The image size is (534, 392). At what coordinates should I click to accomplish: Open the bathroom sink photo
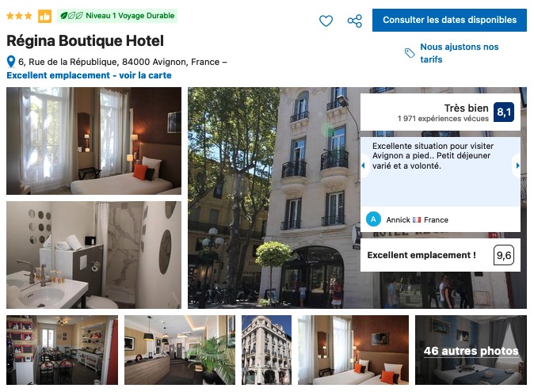pos(94,255)
